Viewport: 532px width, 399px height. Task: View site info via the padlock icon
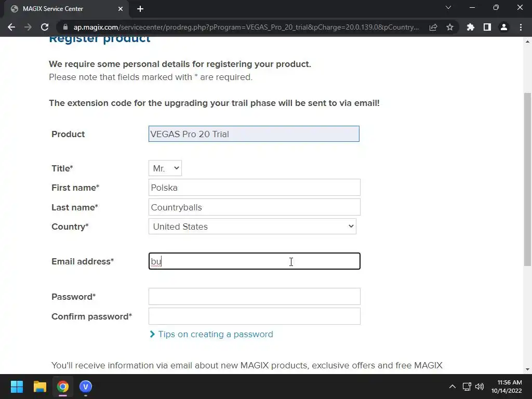tap(65, 27)
